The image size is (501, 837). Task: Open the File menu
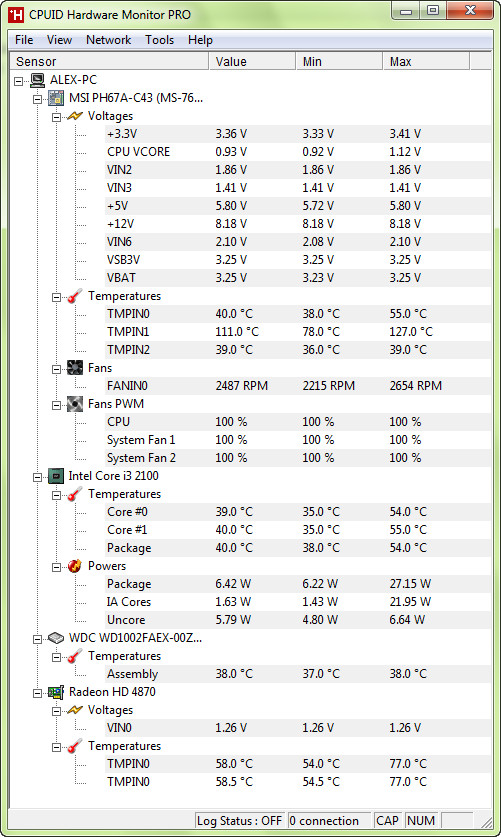coord(24,40)
